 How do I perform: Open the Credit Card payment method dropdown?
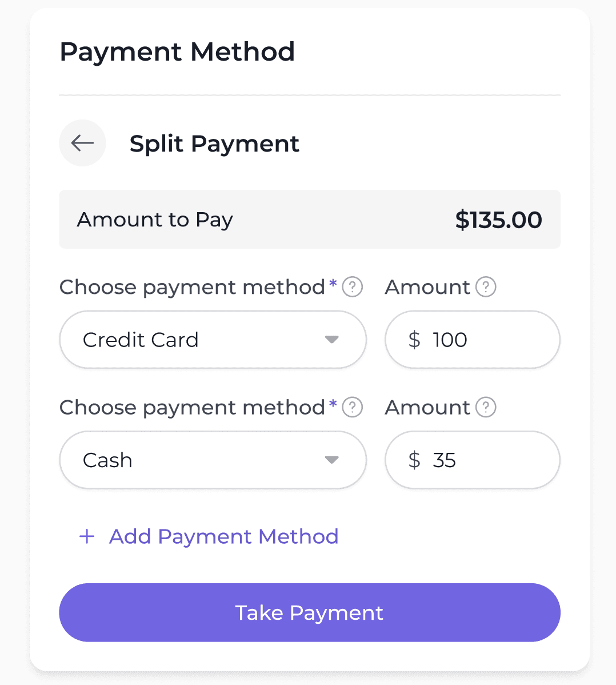[213, 339]
